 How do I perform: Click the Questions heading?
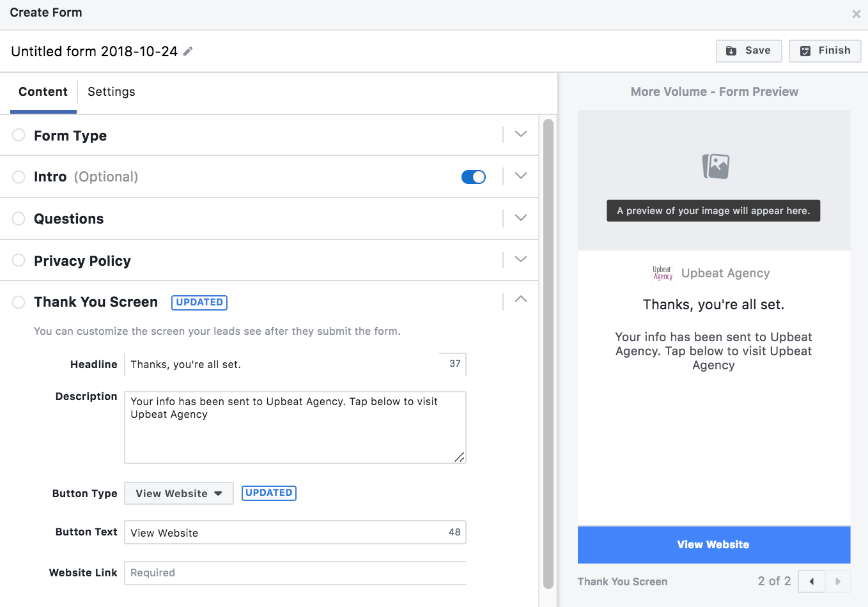[x=69, y=219]
